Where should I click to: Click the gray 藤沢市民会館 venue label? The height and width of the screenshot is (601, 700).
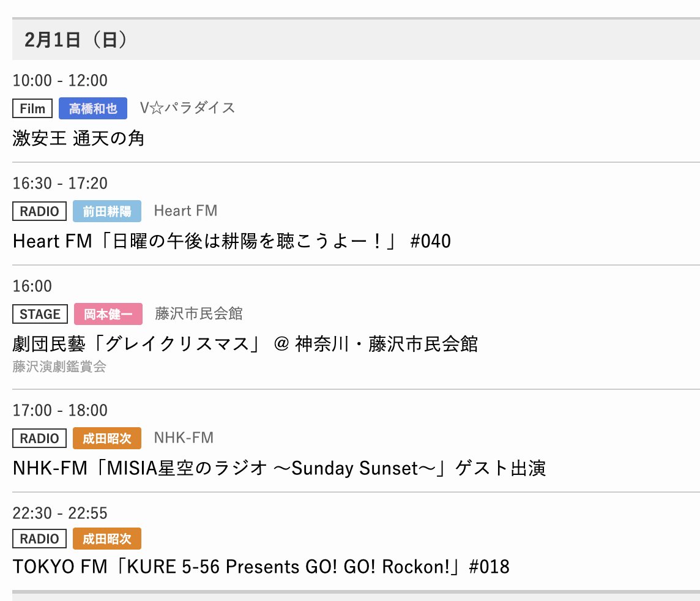click(x=199, y=314)
